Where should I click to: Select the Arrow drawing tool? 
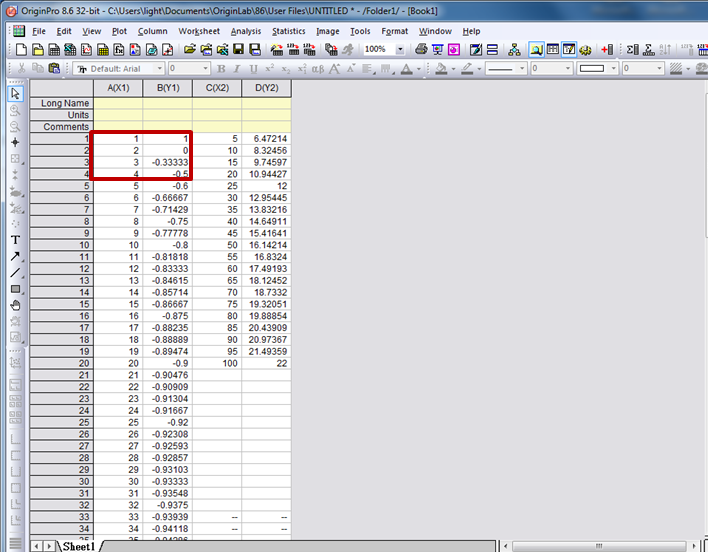[x=15, y=256]
